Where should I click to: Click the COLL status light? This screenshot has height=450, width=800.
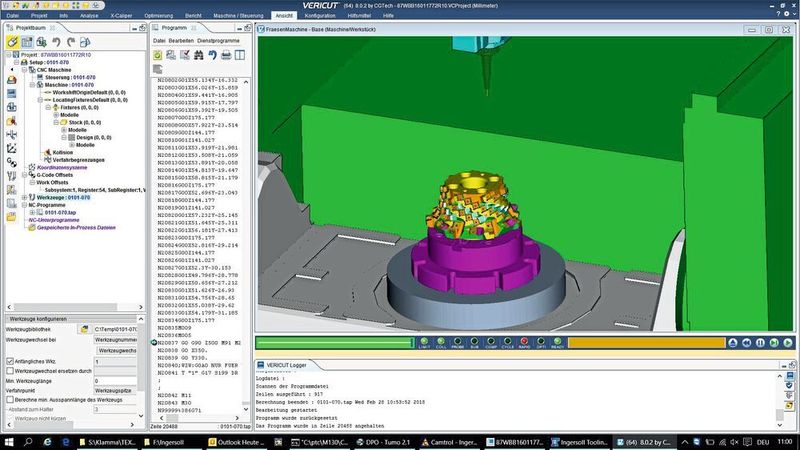pos(441,342)
